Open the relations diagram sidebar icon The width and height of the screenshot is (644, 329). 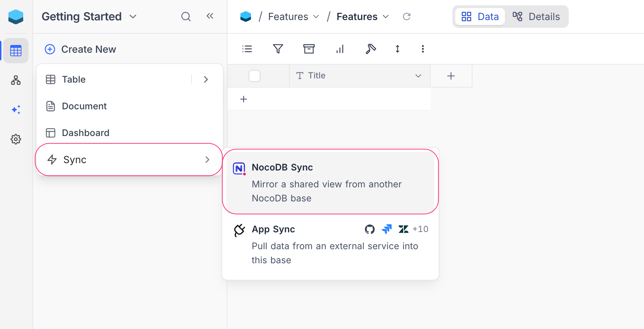(16, 80)
